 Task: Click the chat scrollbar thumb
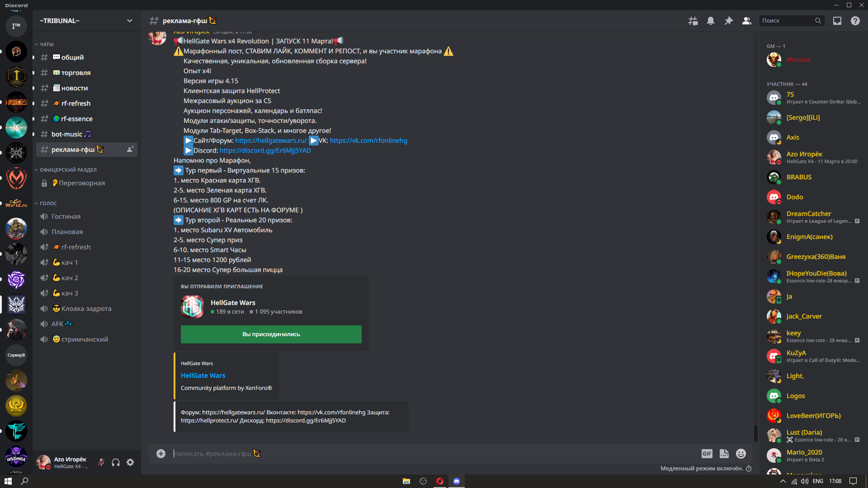(755, 433)
